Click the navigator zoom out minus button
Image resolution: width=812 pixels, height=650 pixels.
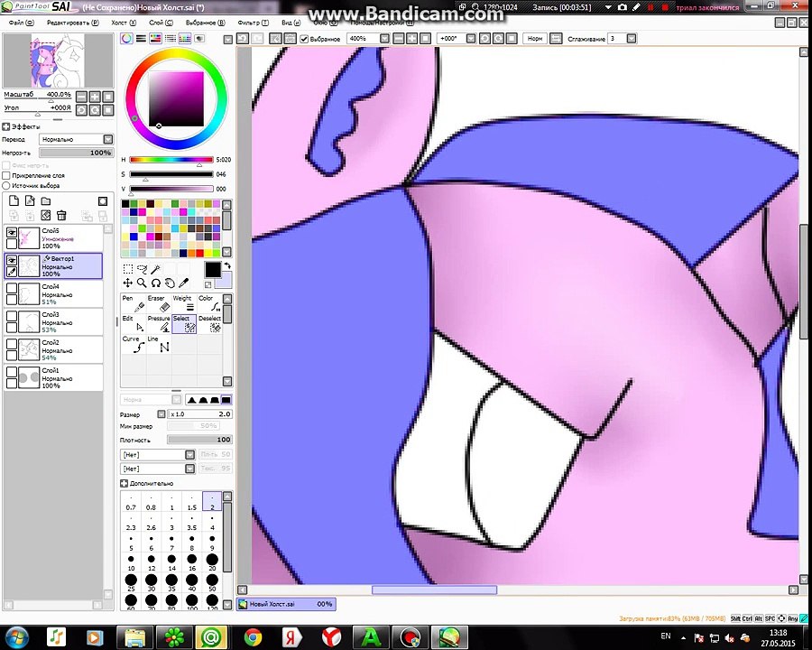pos(81,97)
